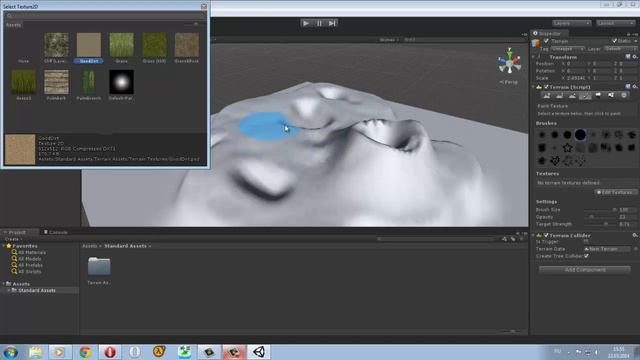This screenshot has height=360, width=640.
Task: Collapse the Terrain (Script) component
Action: tap(534, 87)
